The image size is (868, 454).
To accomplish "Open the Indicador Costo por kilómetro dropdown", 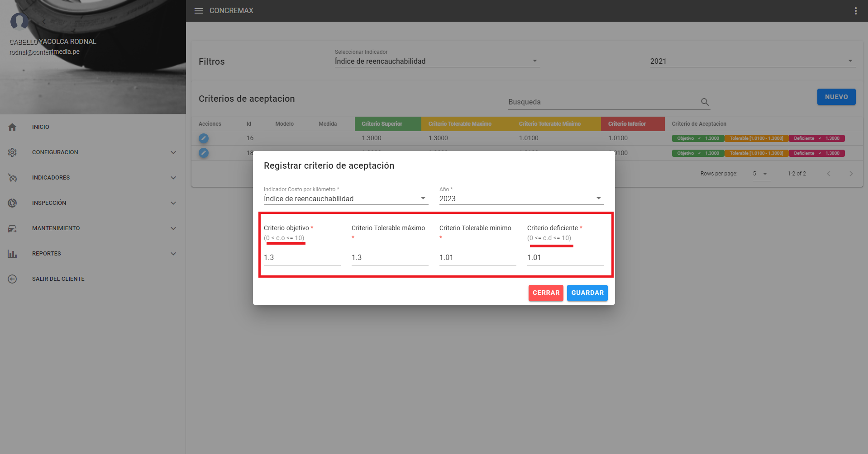I will (345, 199).
